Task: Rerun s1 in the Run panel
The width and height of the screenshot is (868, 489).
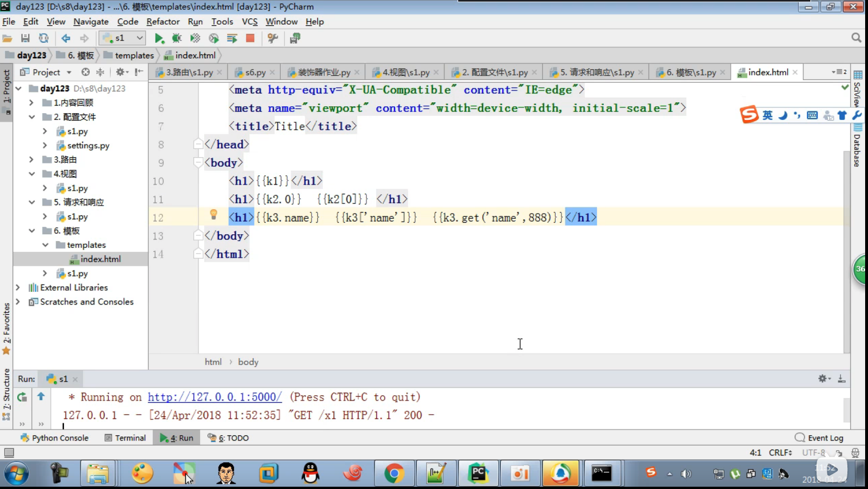Action: tap(22, 397)
